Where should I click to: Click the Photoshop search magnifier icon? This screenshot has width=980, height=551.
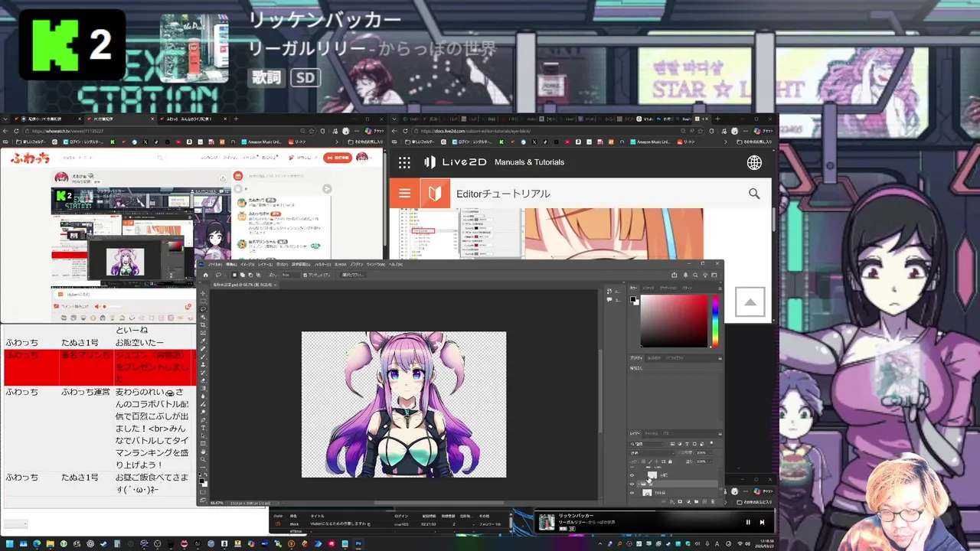(695, 275)
